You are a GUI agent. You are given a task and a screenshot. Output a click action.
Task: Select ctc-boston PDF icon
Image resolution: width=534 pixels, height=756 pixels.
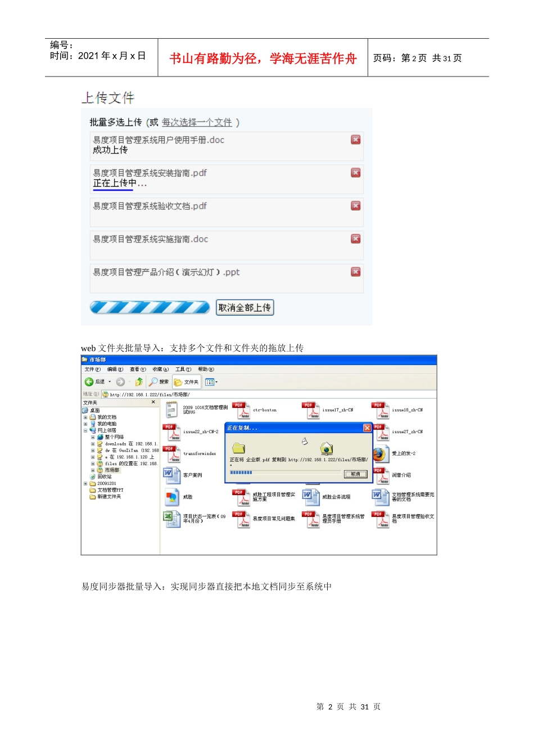pos(241,410)
